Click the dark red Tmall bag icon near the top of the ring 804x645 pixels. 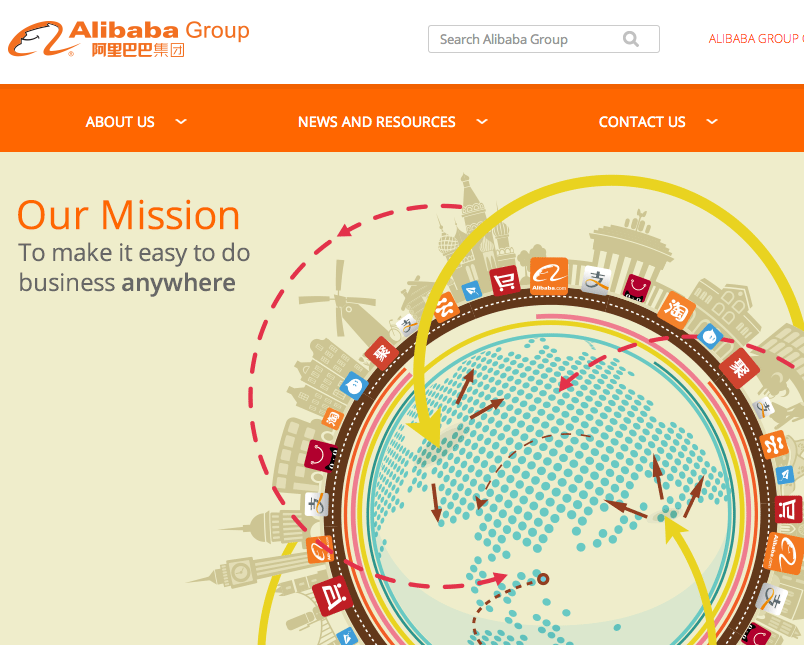[x=636, y=288]
